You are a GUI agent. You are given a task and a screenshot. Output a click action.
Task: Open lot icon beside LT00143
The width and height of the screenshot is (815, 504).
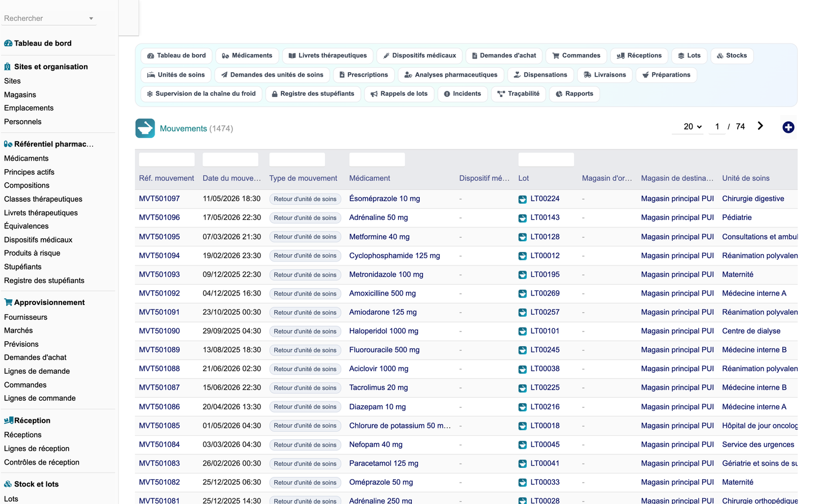523,218
